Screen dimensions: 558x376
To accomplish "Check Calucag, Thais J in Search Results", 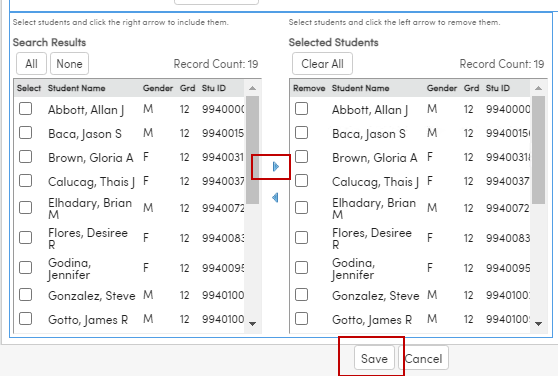I will point(26,181).
